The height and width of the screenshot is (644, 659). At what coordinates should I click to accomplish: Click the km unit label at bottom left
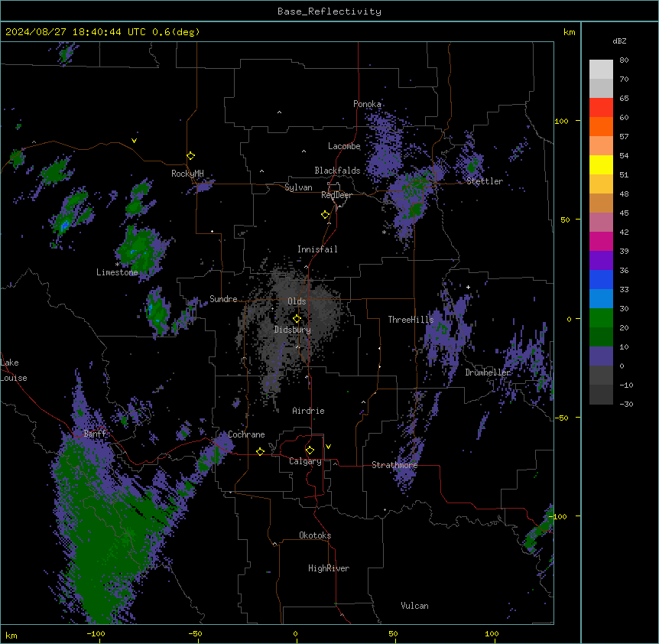11,636
